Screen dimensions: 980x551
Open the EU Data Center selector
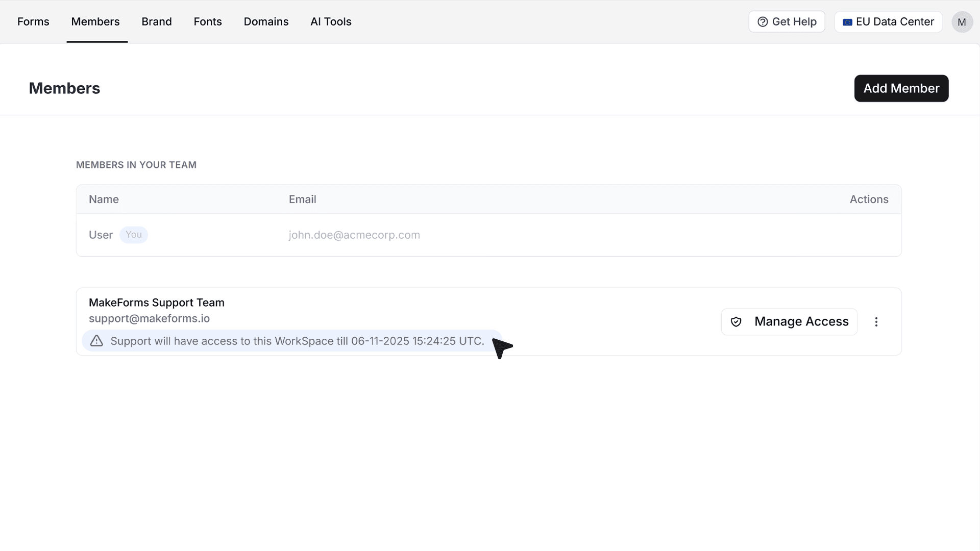[x=888, y=22]
